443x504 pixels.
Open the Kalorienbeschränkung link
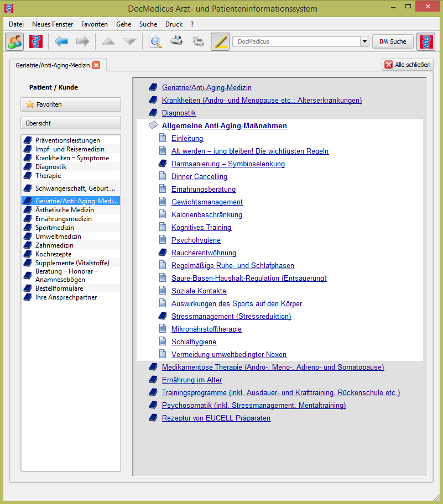click(x=207, y=215)
